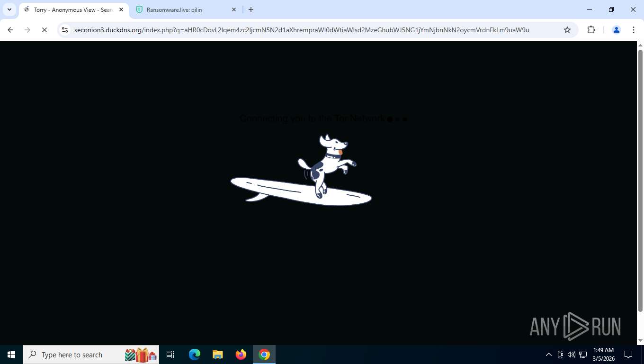Close the Torry - Anonymous View tab

click(x=121, y=9)
